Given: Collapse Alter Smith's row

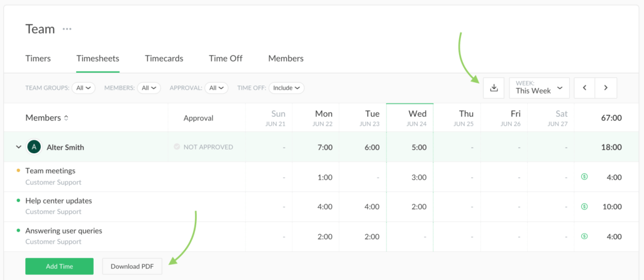Looking at the screenshot, I should [18, 147].
